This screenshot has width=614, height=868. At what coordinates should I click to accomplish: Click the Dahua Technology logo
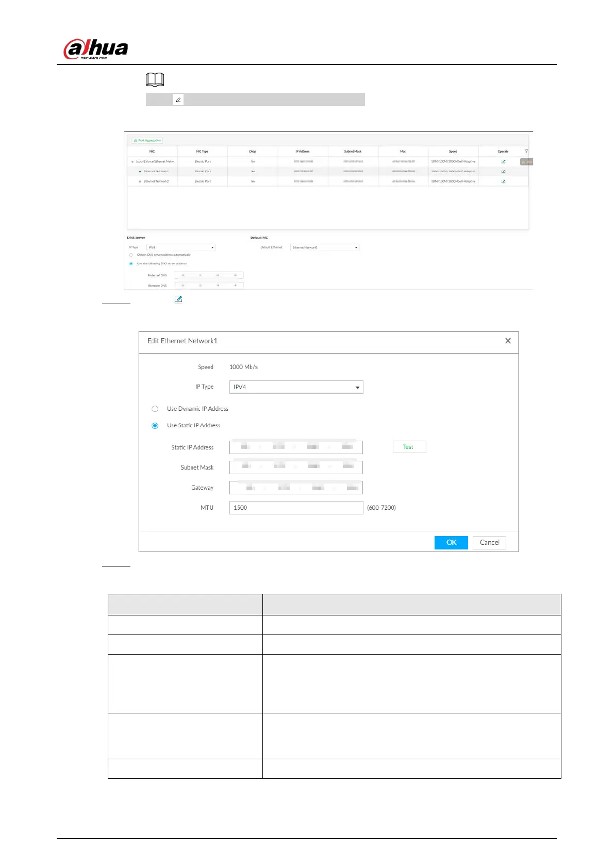(95, 49)
